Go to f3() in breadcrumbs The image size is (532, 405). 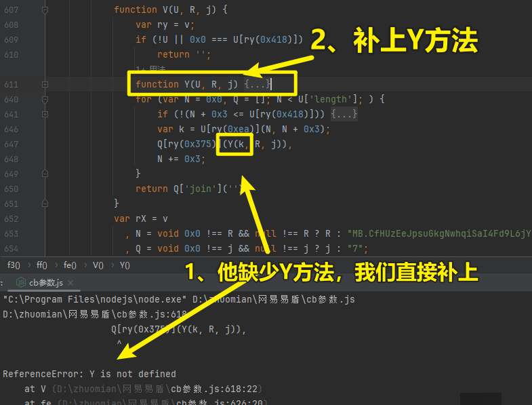tap(13, 265)
